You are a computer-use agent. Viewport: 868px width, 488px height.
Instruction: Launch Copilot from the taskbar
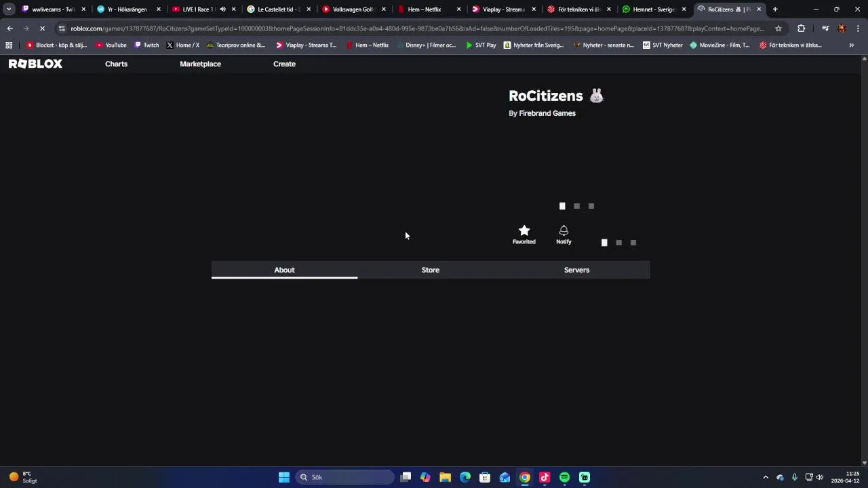pyautogui.click(x=425, y=477)
